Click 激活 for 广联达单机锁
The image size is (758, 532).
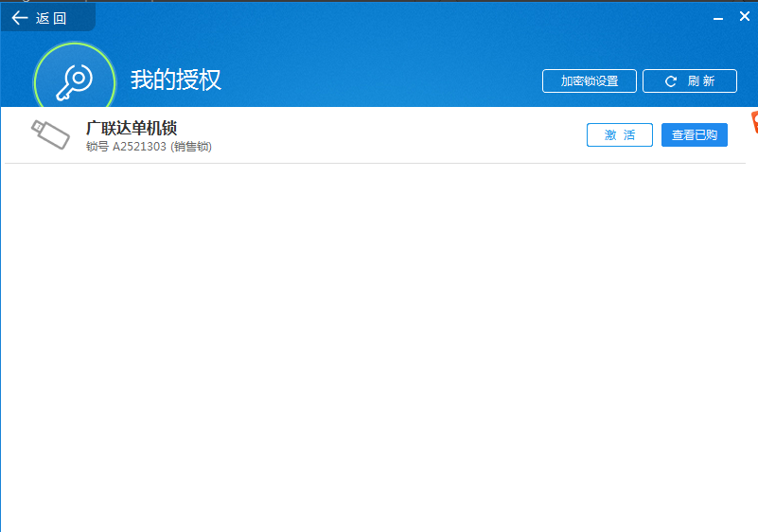620,134
